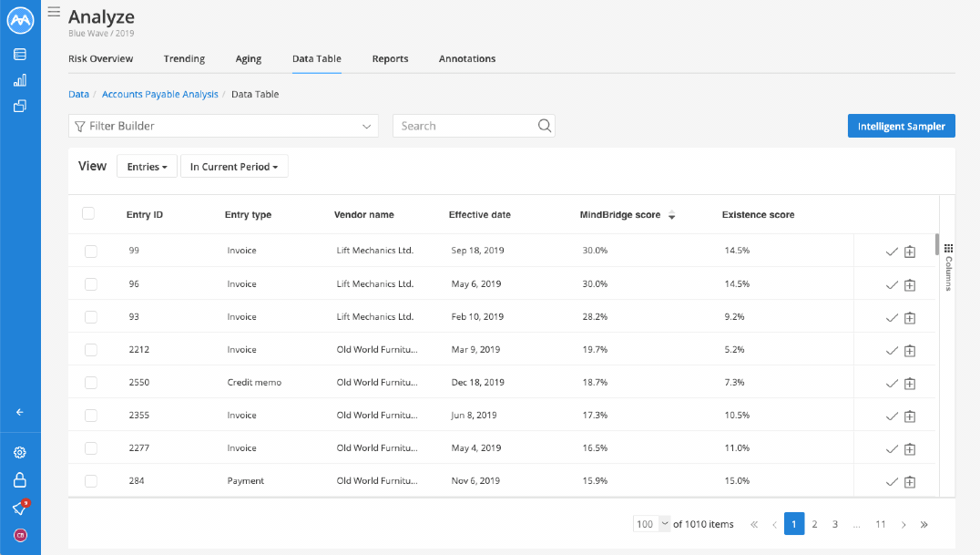Click the settings gear in the sidebar

click(19, 452)
